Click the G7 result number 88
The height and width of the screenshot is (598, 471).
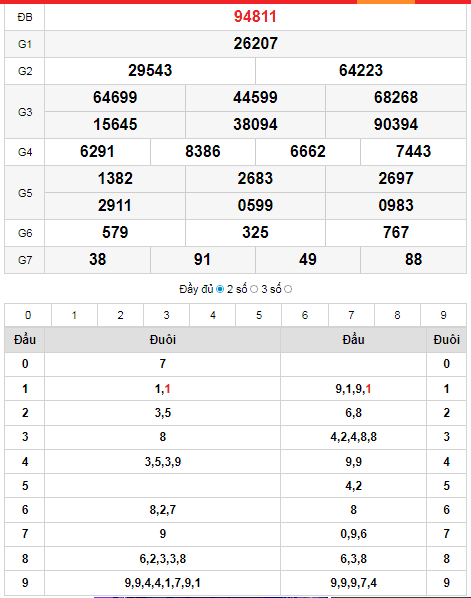pyautogui.click(x=413, y=260)
